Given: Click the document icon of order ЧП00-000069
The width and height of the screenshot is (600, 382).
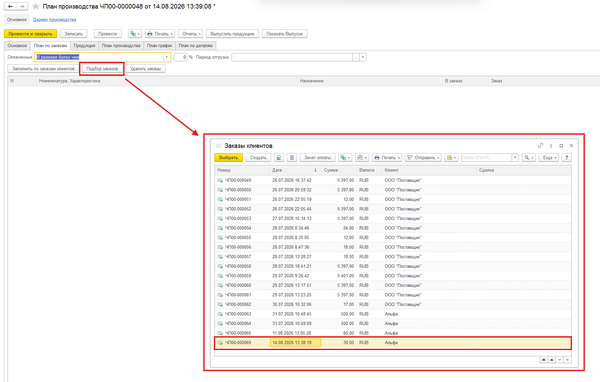Looking at the screenshot, I should point(220,343).
